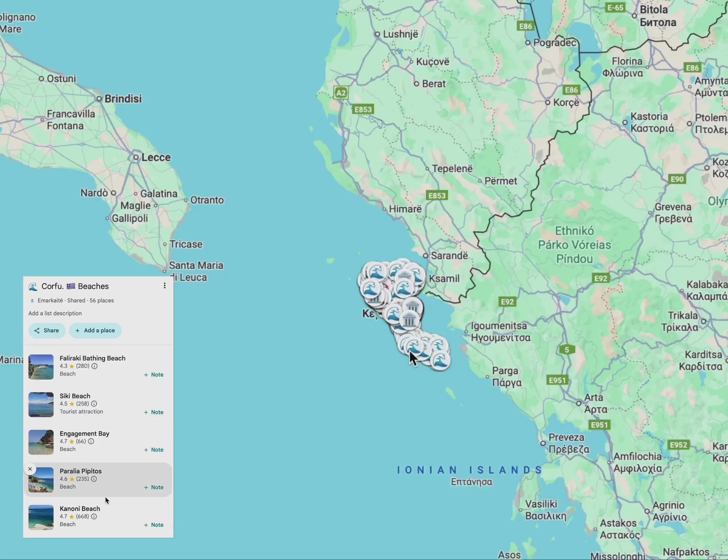Click the info icon beside Faliraki's rating

[x=94, y=366]
